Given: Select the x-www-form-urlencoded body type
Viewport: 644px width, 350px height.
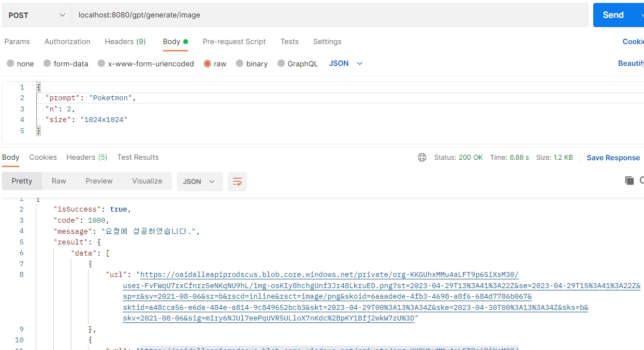Looking at the screenshot, I should (x=146, y=63).
